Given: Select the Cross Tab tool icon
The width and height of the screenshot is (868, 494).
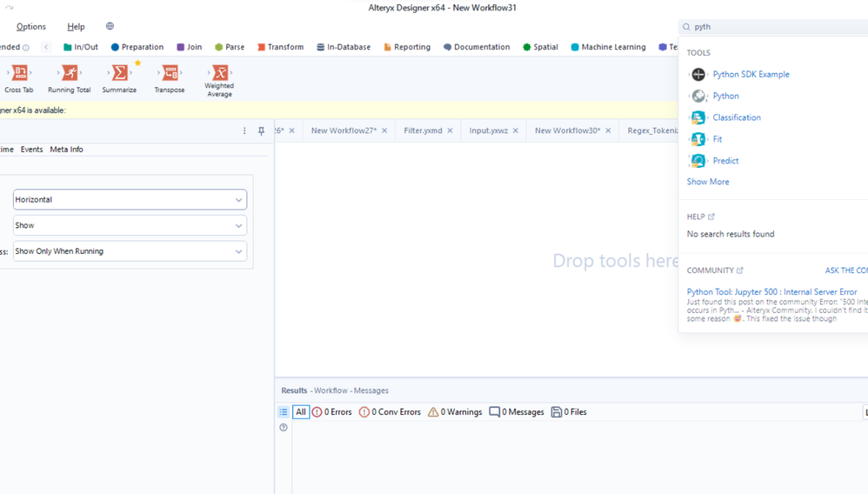Looking at the screenshot, I should (20, 72).
